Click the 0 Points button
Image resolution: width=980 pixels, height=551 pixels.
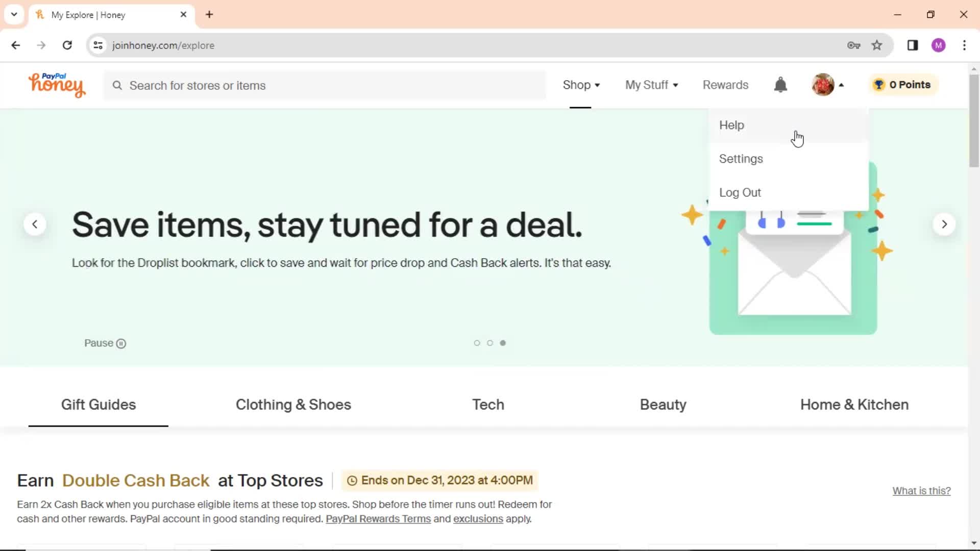[x=902, y=85]
